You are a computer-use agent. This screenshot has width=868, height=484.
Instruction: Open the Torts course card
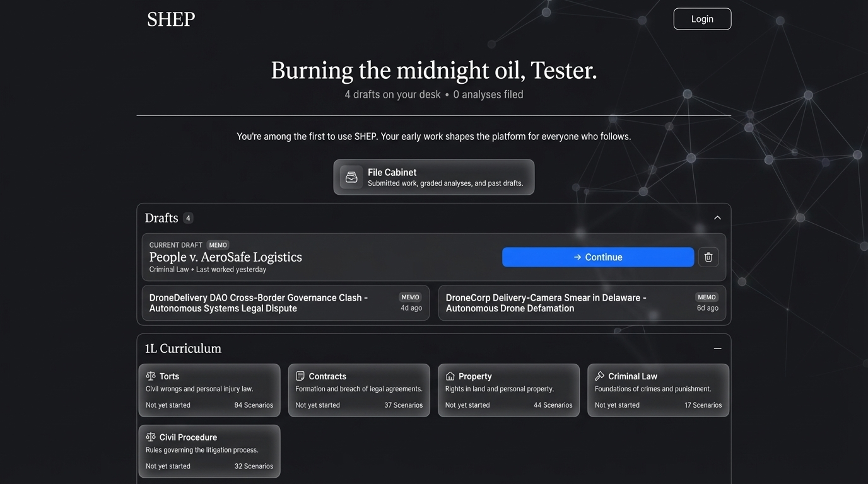point(209,391)
